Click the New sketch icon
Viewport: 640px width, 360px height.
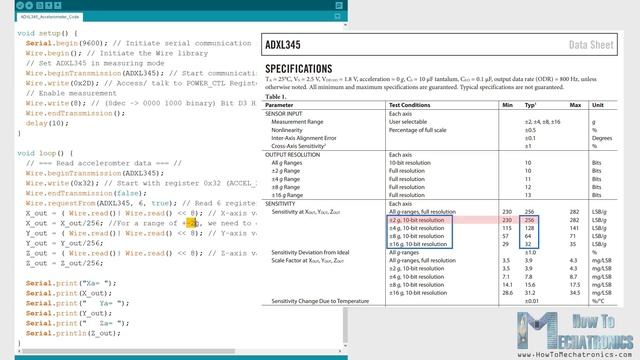click(40, 5)
